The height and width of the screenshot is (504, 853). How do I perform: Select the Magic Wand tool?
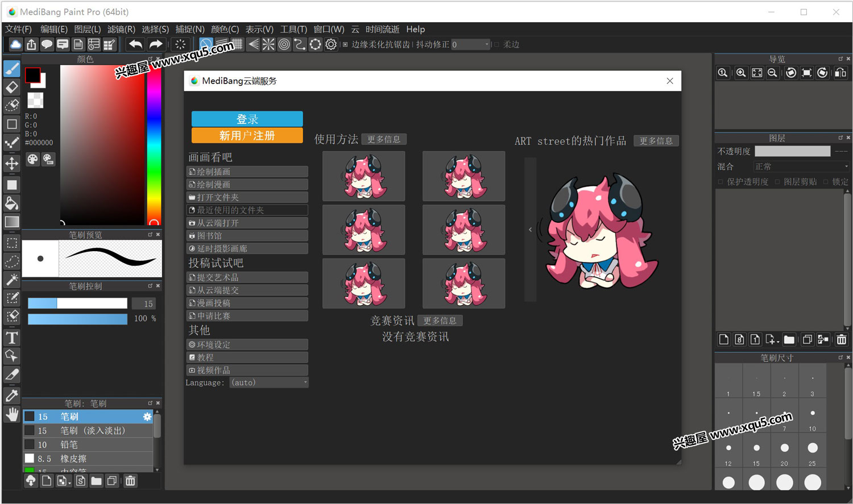[x=12, y=280]
